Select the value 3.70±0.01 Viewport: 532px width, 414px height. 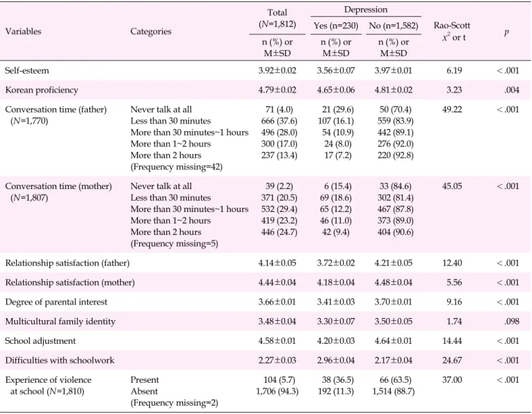394,302
